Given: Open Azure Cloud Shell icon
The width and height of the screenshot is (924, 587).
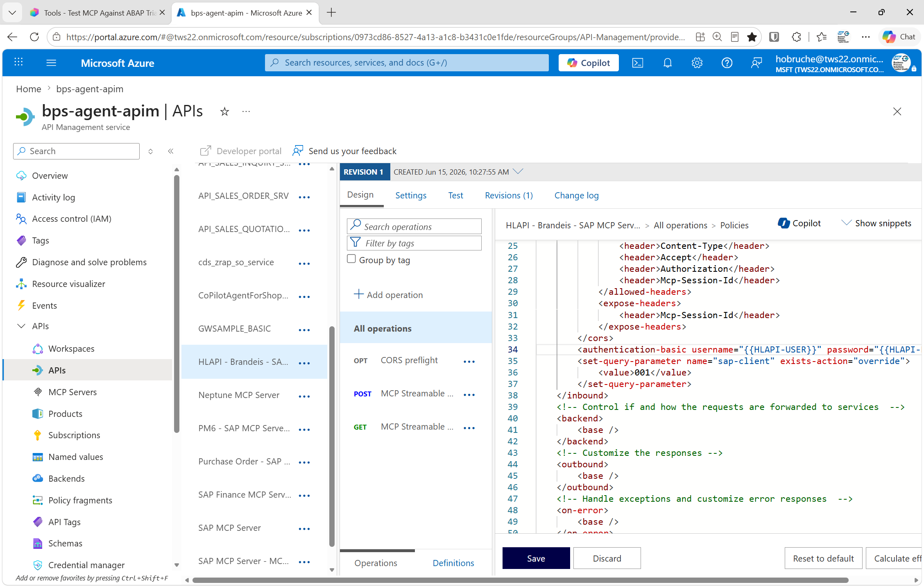Looking at the screenshot, I should click(x=638, y=63).
